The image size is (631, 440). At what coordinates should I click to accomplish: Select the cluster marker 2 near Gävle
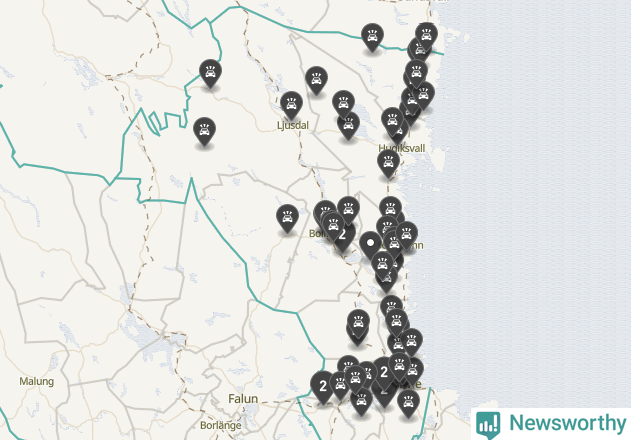click(384, 372)
